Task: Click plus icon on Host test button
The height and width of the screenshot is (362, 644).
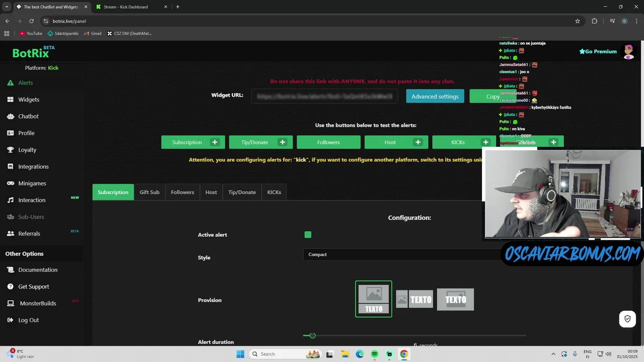Action: (x=418, y=142)
